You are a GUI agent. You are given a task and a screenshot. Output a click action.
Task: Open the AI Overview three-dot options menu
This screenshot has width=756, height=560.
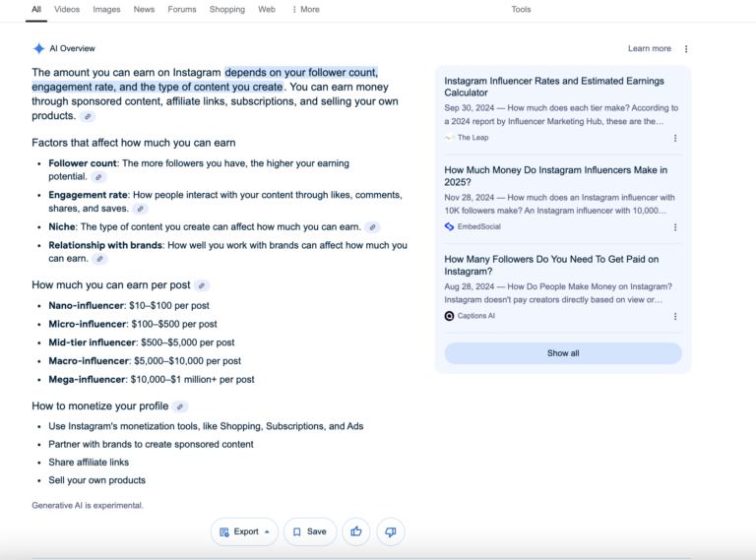click(686, 48)
